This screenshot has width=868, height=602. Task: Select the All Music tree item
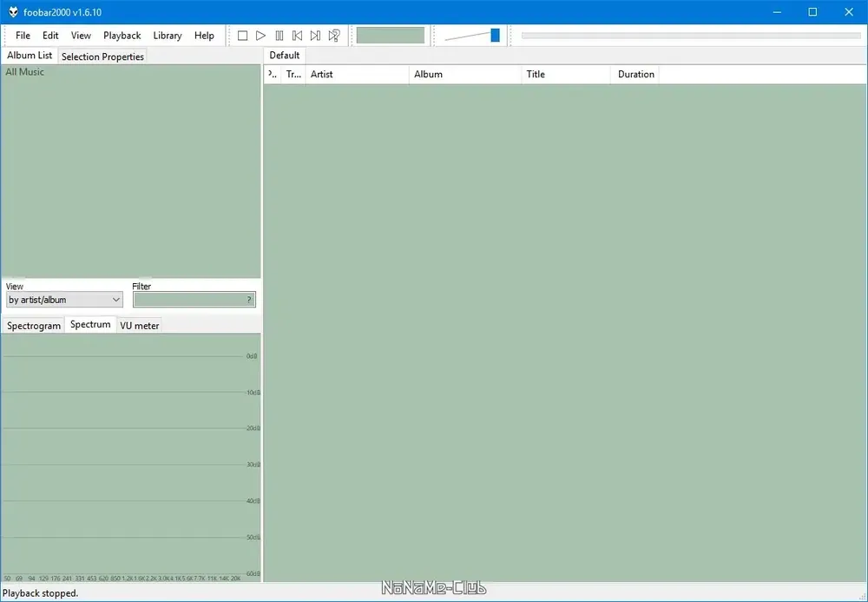pos(25,72)
